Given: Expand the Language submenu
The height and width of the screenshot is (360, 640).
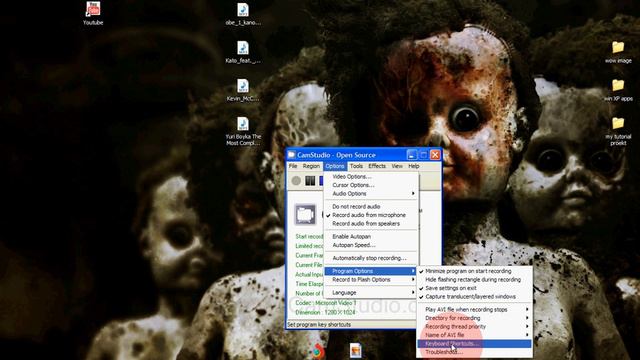Looking at the screenshot, I should [x=371, y=293].
